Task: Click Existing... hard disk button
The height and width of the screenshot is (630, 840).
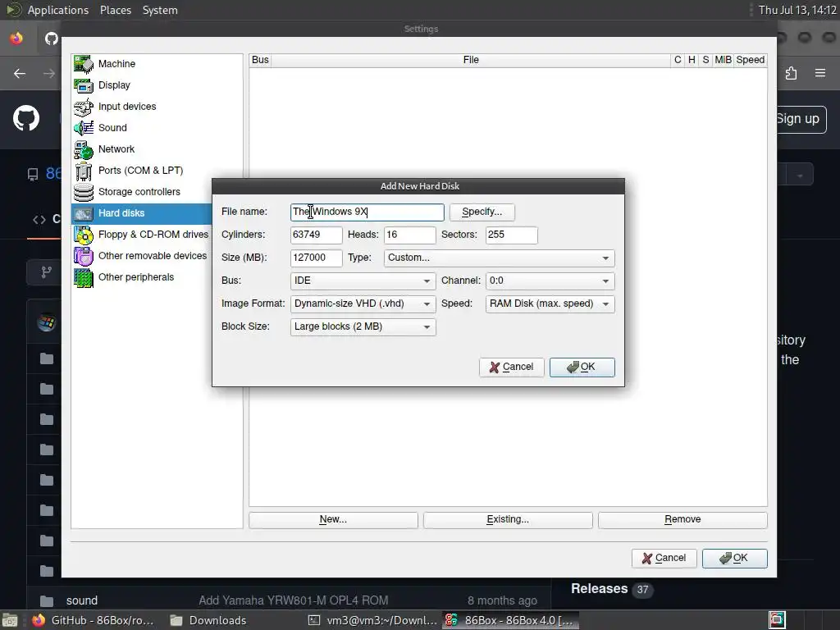Action: pyautogui.click(x=507, y=519)
